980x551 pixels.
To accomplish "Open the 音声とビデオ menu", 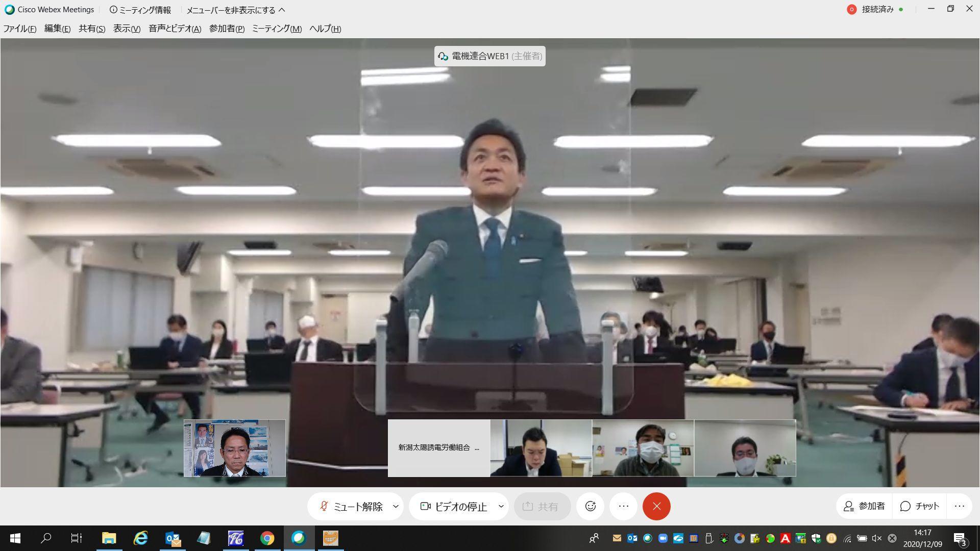I will click(175, 29).
